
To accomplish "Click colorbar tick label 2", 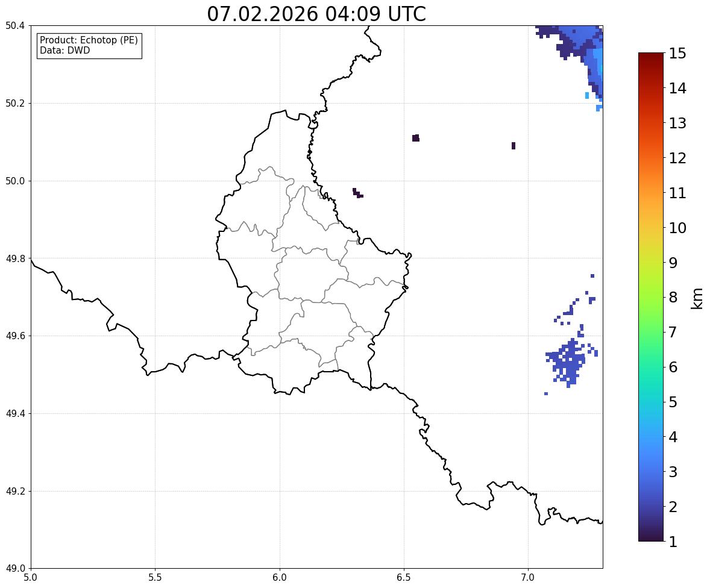I will pos(673,507).
